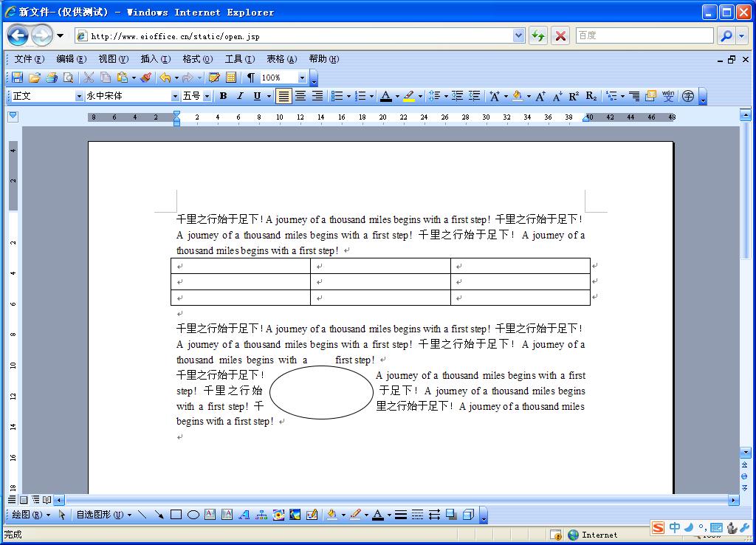756x545 pixels.
Task: Toggle justified alignment
Action: click(x=283, y=96)
